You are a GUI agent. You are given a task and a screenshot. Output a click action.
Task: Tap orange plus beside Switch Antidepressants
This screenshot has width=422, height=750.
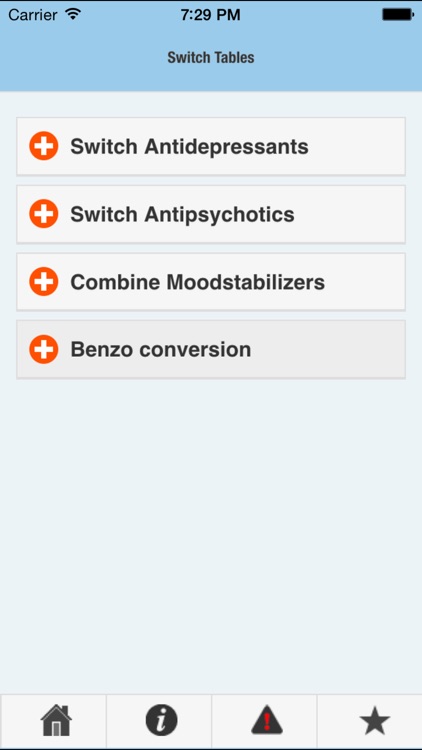coord(44,146)
